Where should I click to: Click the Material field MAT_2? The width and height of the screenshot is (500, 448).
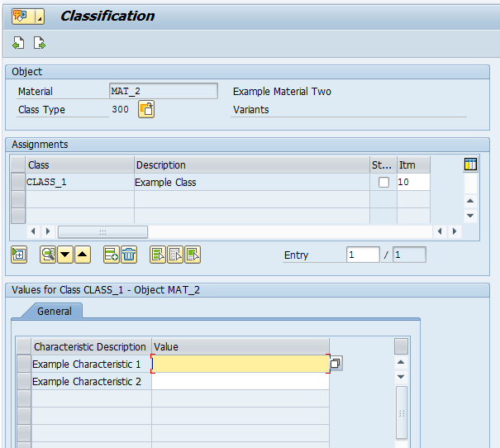[164, 91]
